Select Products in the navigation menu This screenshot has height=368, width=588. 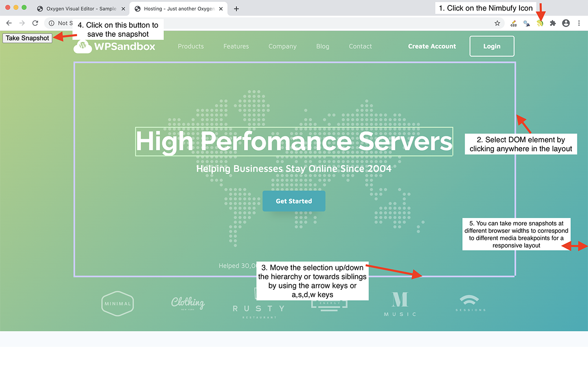pyautogui.click(x=191, y=46)
